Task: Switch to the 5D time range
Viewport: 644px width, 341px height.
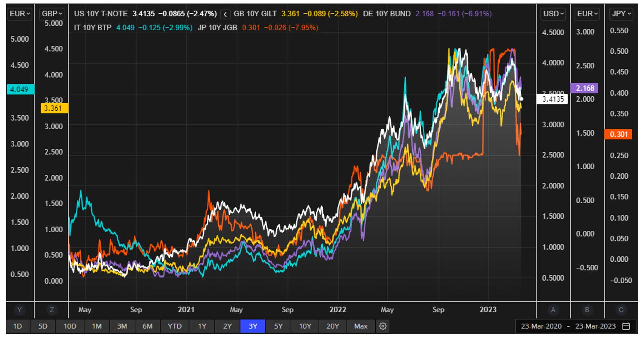Action: click(x=43, y=326)
